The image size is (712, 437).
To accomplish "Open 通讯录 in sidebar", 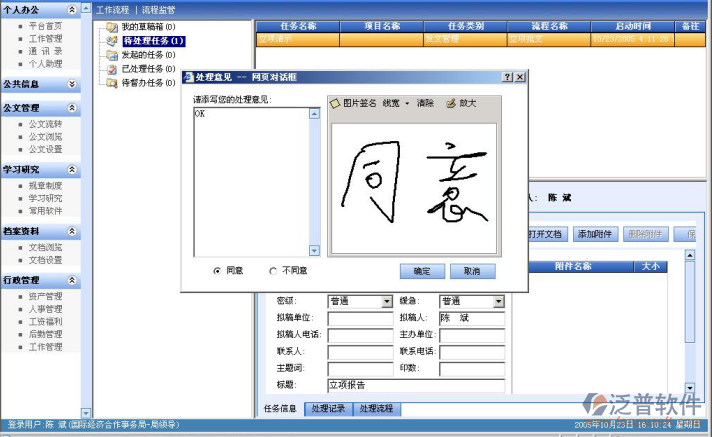I will coord(45,51).
